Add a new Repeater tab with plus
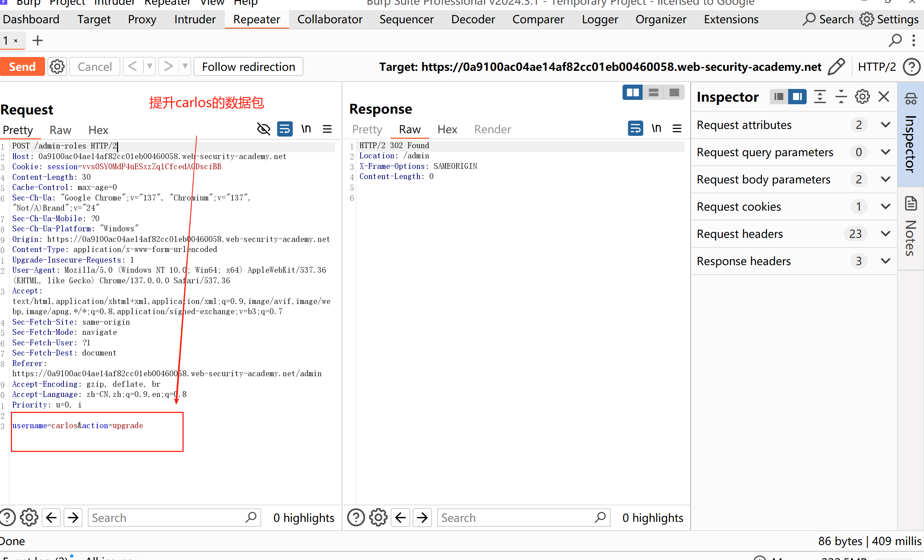The height and width of the screenshot is (560, 924). (x=37, y=40)
